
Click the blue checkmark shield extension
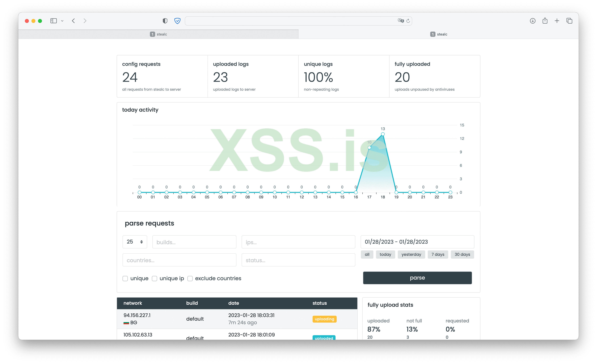pos(177,21)
